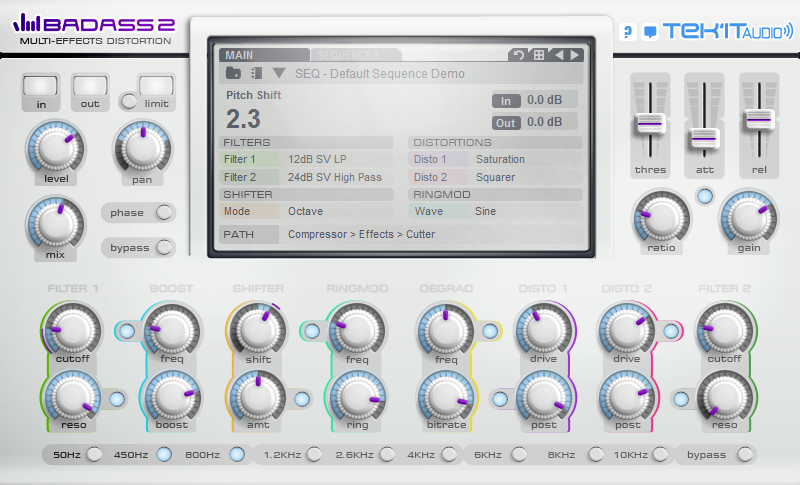
Task: Click the Filter 1 reso knob
Action: pos(72,398)
